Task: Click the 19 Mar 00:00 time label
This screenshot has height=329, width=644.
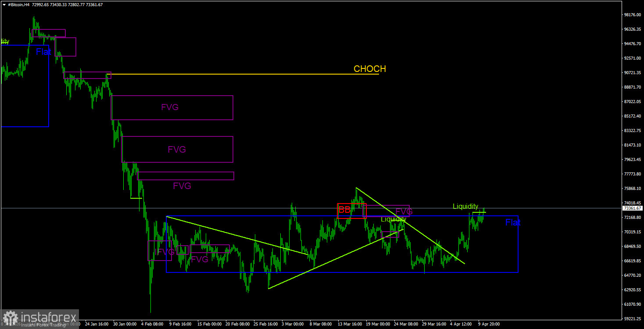Action: (379, 325)
